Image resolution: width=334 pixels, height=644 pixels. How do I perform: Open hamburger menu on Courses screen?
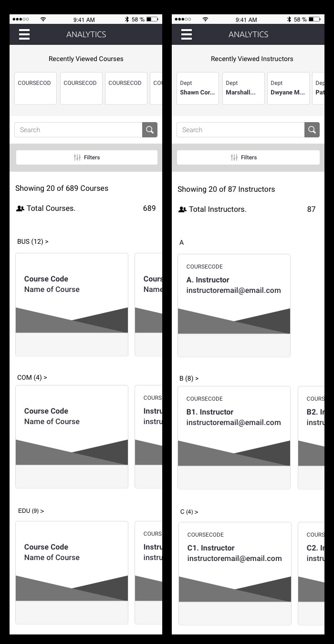click(x=24, y=34)
